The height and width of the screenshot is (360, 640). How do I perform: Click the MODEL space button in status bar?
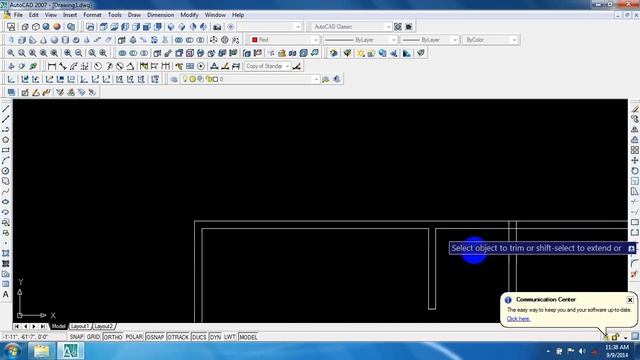click(x=248, y=337)
